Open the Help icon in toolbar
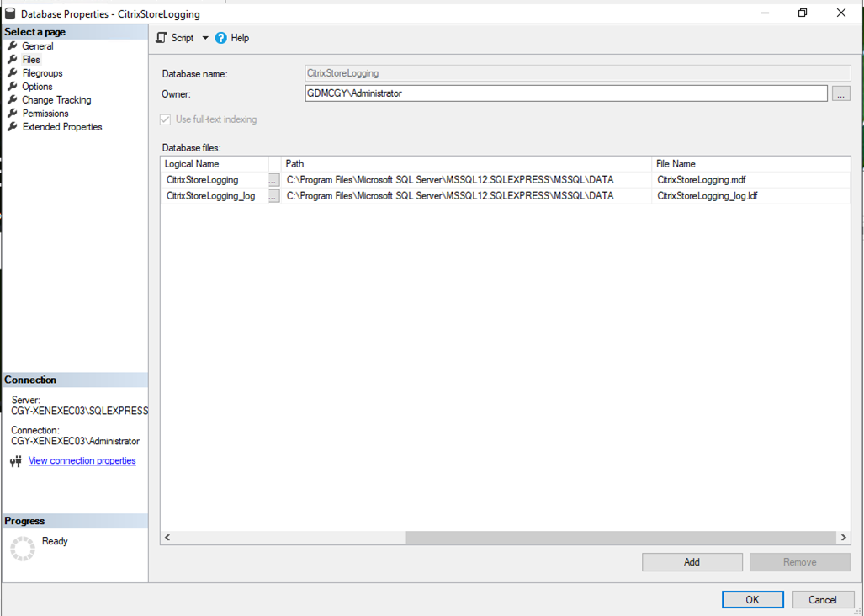This screenshot has width=864, height=616. [x=221, y=38]
